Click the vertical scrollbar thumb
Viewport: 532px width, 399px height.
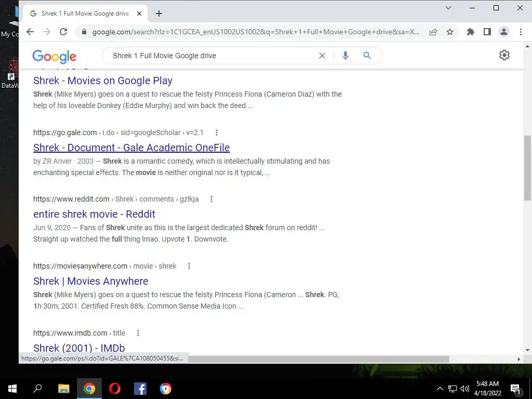coord(527,168)
